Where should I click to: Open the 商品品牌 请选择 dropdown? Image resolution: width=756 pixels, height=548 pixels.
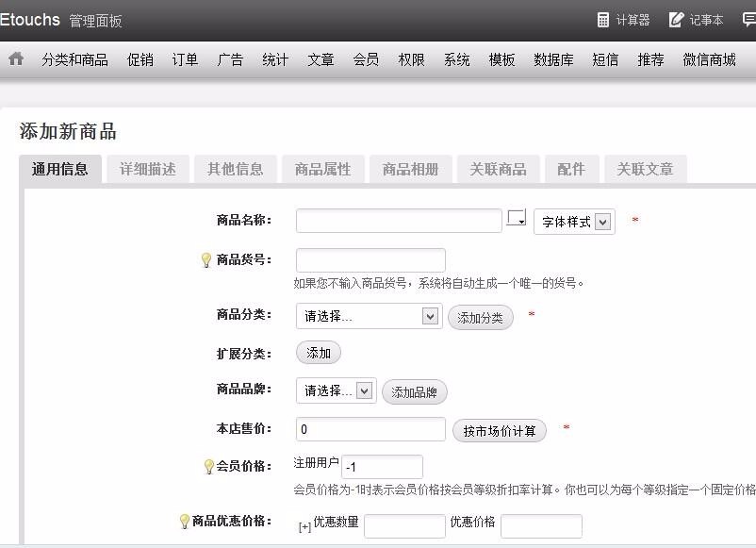335,391
